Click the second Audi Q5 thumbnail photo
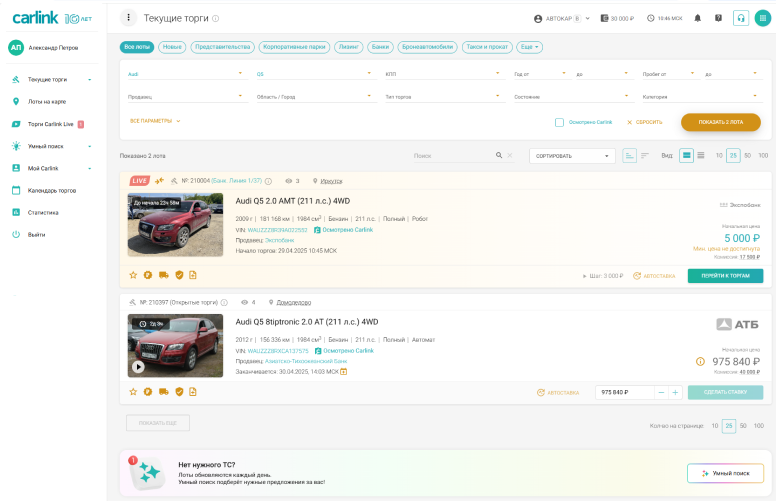 point(175,345)
